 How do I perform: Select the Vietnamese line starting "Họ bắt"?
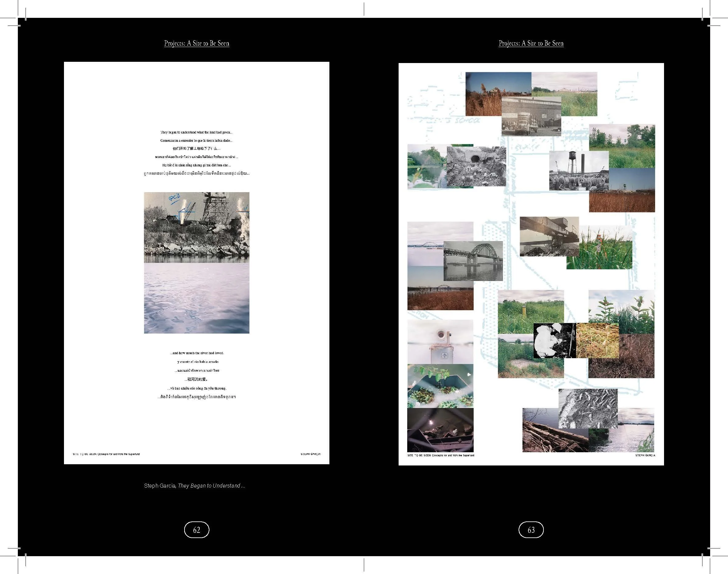[197, 165]
